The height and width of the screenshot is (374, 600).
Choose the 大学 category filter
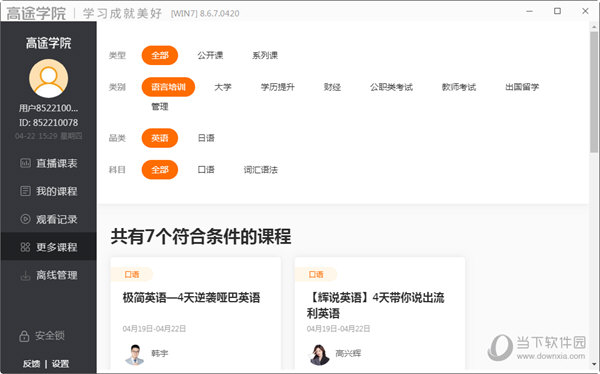223,87
